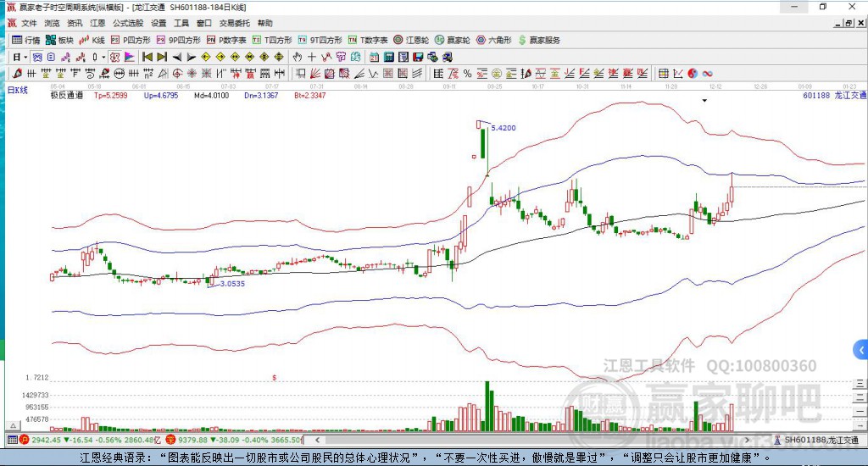The image size is (868, 466).
Task: Open the 9T四方形 tool
Action: [320, 40]
